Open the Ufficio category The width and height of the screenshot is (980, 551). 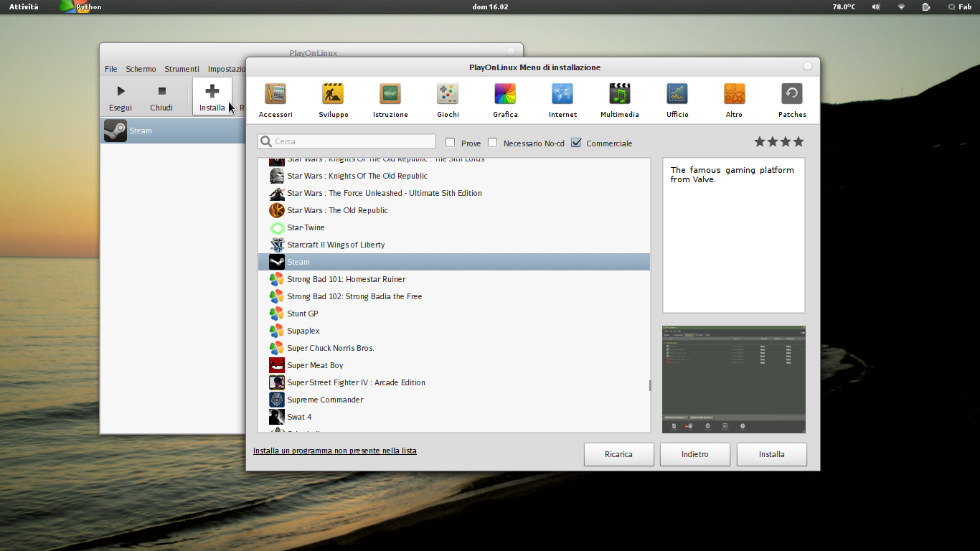(x=677, y=100)
